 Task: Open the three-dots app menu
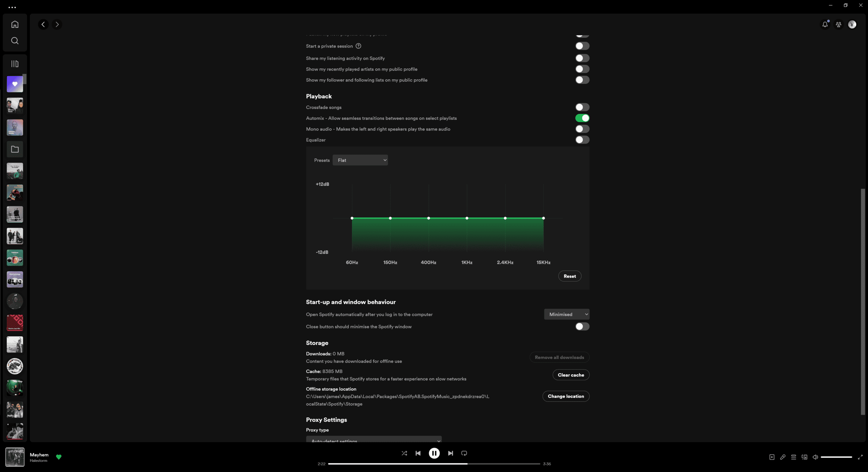[12, 7]
